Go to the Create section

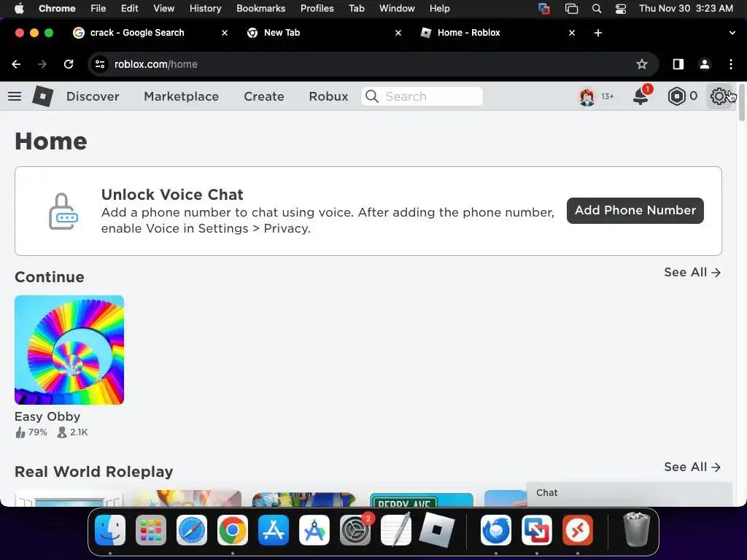coord(264,96)
